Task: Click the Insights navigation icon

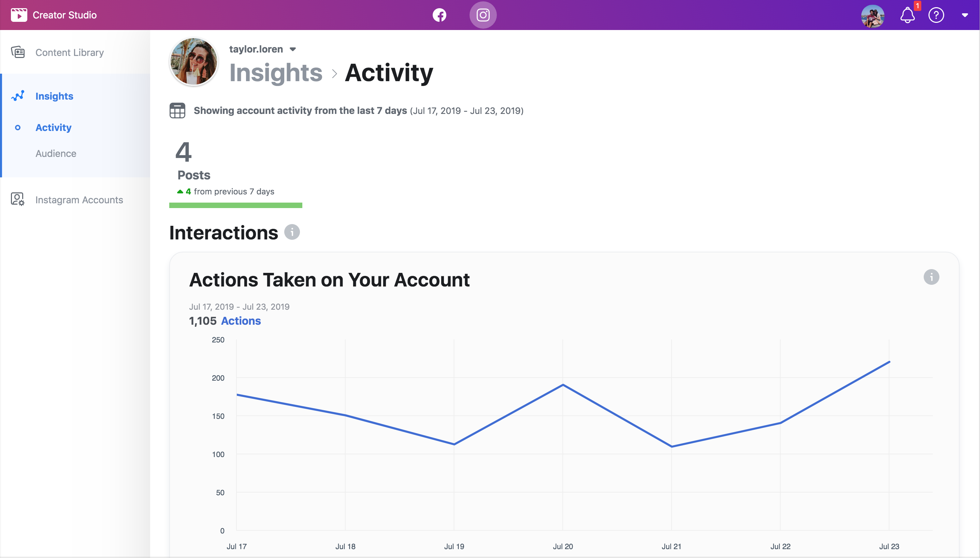Action: [17, 95]
